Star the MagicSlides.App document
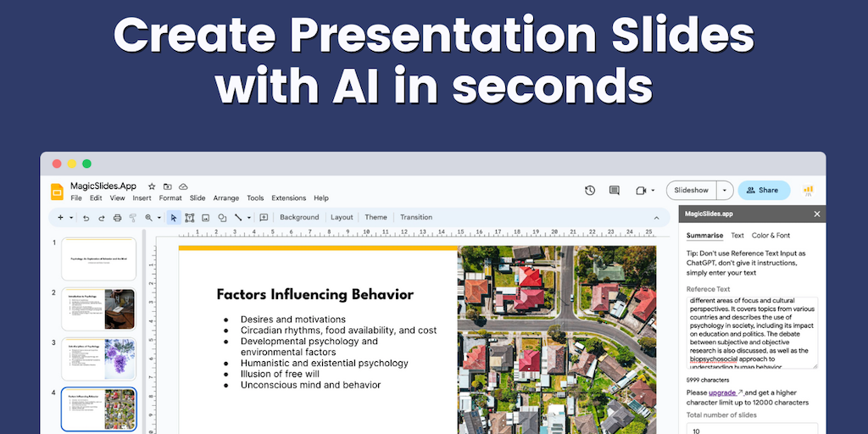Viewport: 868px width, 434px height. [x=152, y=186]
